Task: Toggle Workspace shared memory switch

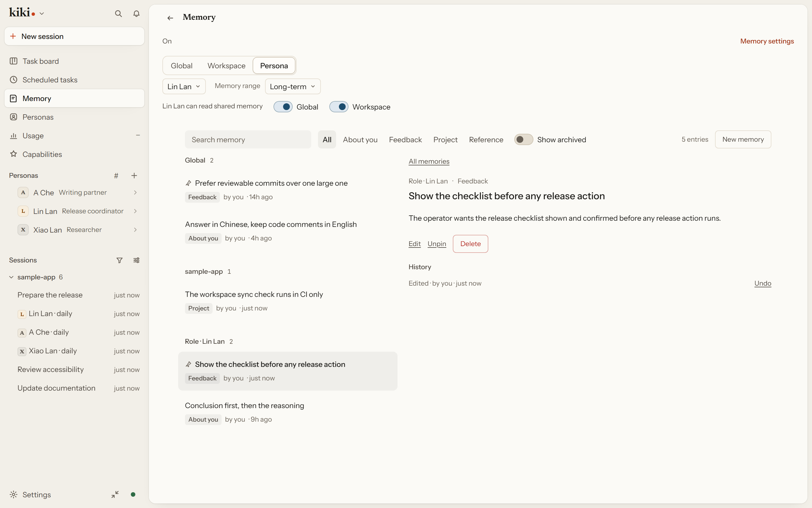Action: tap(339, 107)
